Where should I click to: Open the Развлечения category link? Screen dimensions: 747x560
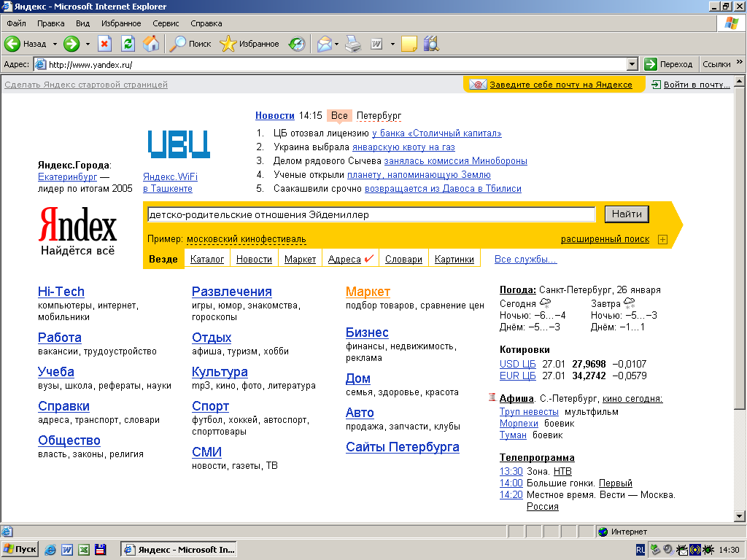(231, 292)
